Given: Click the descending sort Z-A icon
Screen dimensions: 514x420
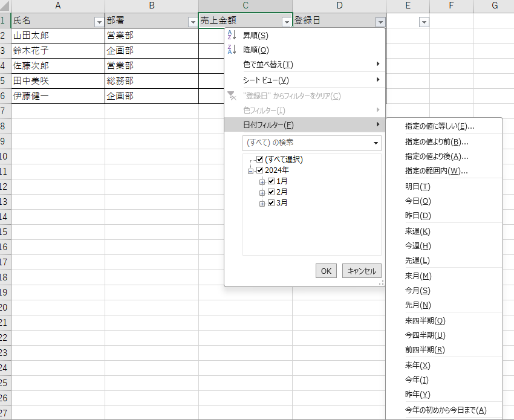Looking at the screenshot, I should pos(232,50).
